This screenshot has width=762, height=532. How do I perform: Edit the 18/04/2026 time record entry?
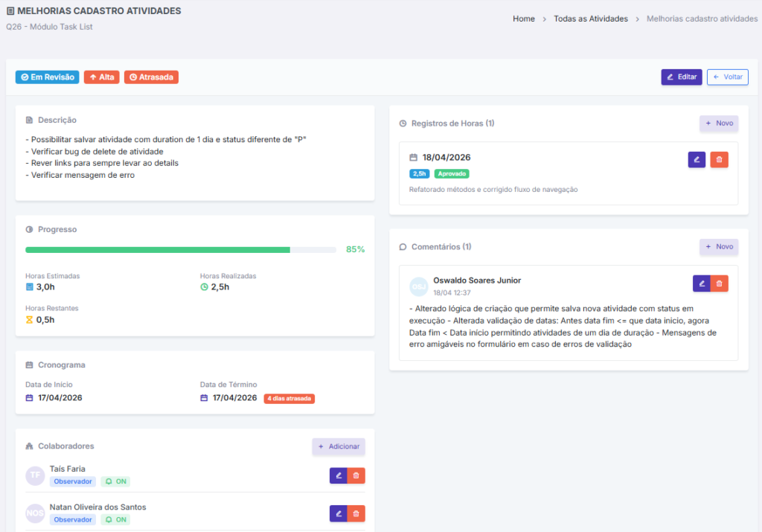(697, 159)
